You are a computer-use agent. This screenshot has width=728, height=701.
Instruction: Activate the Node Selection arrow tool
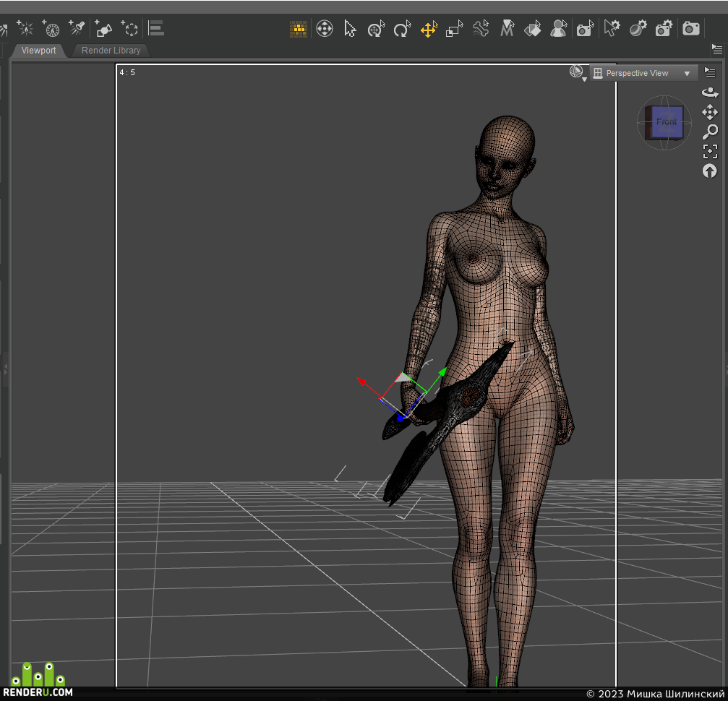350,29
